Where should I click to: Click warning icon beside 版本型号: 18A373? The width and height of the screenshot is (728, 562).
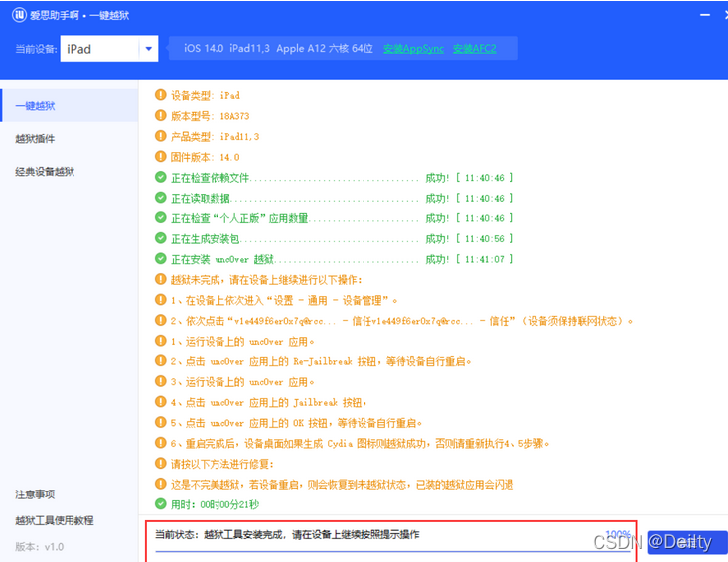(161, 115)
